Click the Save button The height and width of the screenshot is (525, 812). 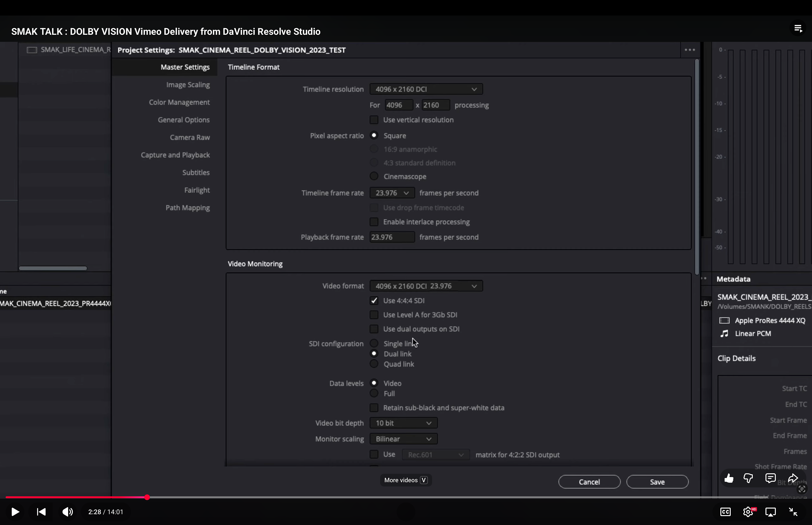[x=657, y=482]
